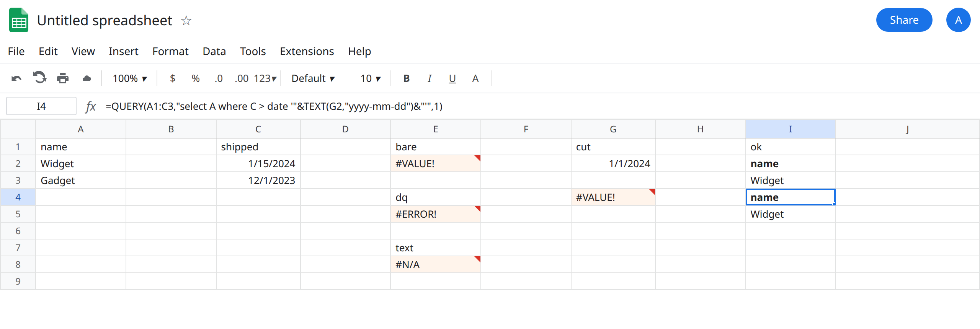Select row 4 header
This screenshot has width=980, height=329.
(x=18, y=197)
